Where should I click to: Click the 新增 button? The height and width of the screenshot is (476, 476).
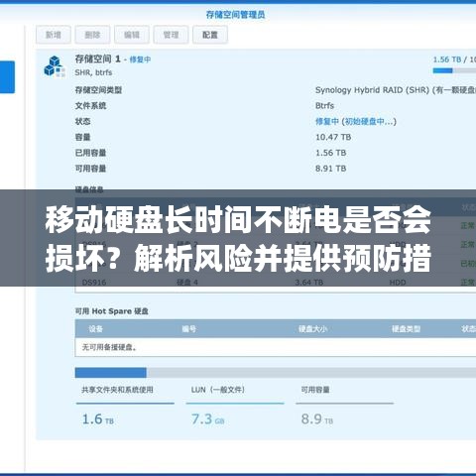point(54,35)
